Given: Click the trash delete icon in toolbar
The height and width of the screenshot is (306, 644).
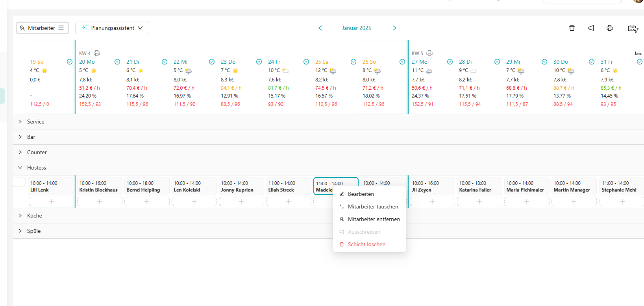Looking at the screenshot, I should (572, 28).
